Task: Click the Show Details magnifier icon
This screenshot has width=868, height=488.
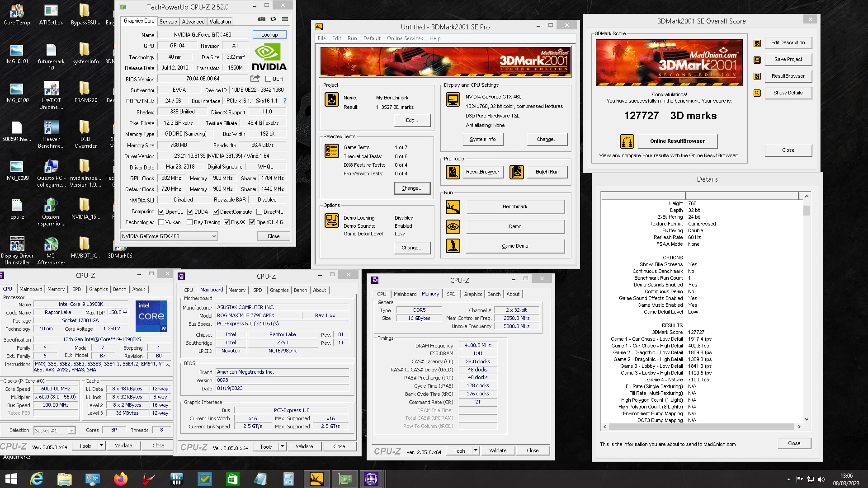Action: (x=757, y=93)
